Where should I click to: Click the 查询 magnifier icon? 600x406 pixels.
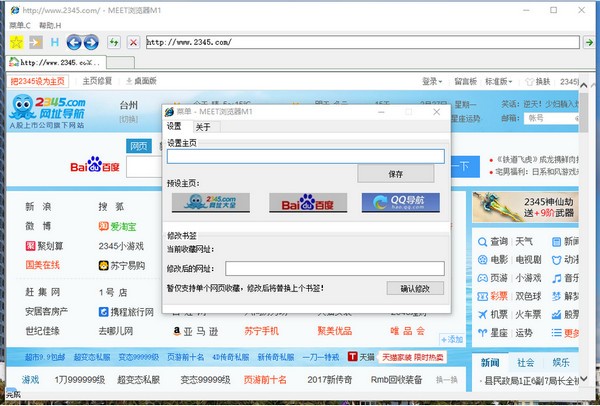tap(483, 242)
